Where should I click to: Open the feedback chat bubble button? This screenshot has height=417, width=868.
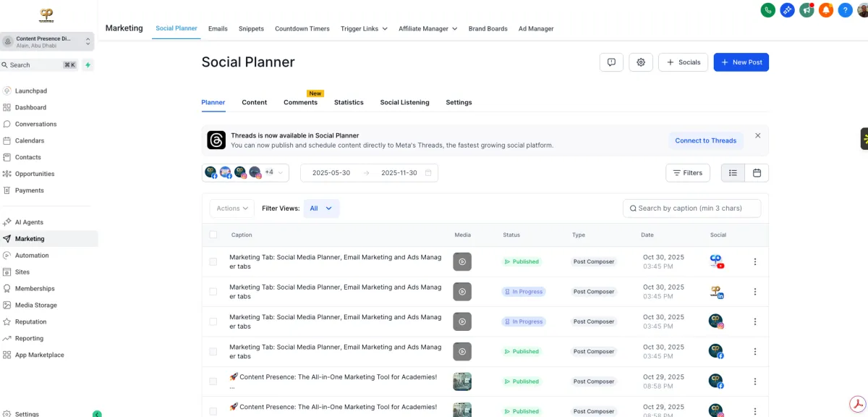(611, 62)
